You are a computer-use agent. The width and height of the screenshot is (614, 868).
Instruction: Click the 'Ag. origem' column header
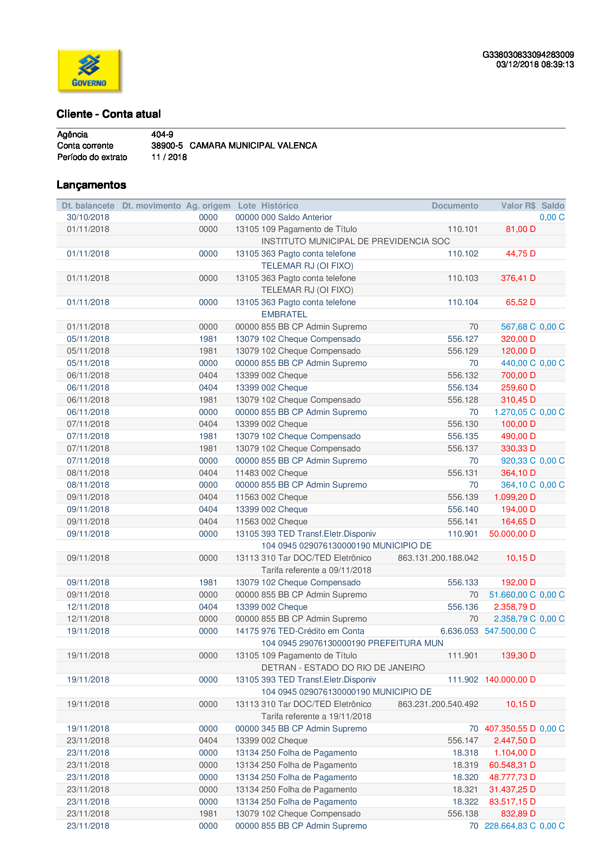(208, 206)
